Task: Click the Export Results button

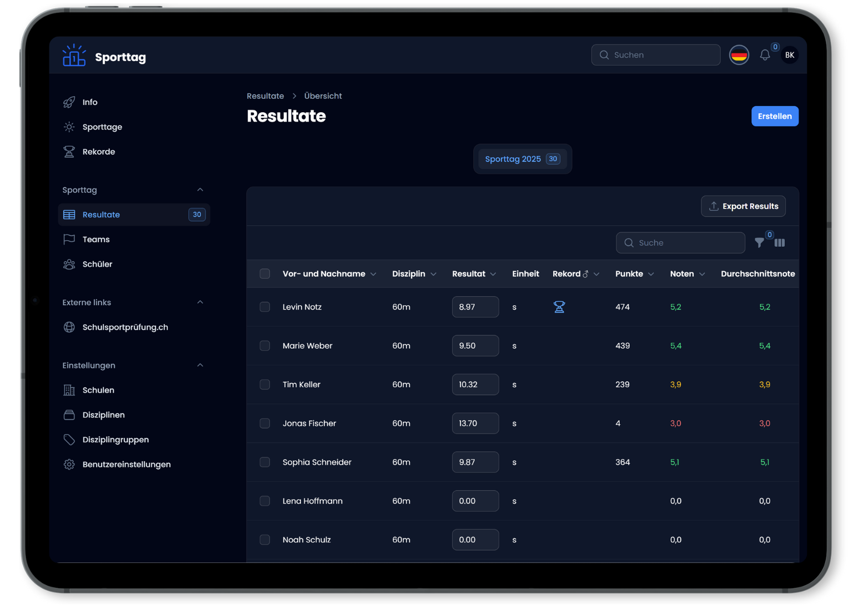Action: tap(743, 206)
